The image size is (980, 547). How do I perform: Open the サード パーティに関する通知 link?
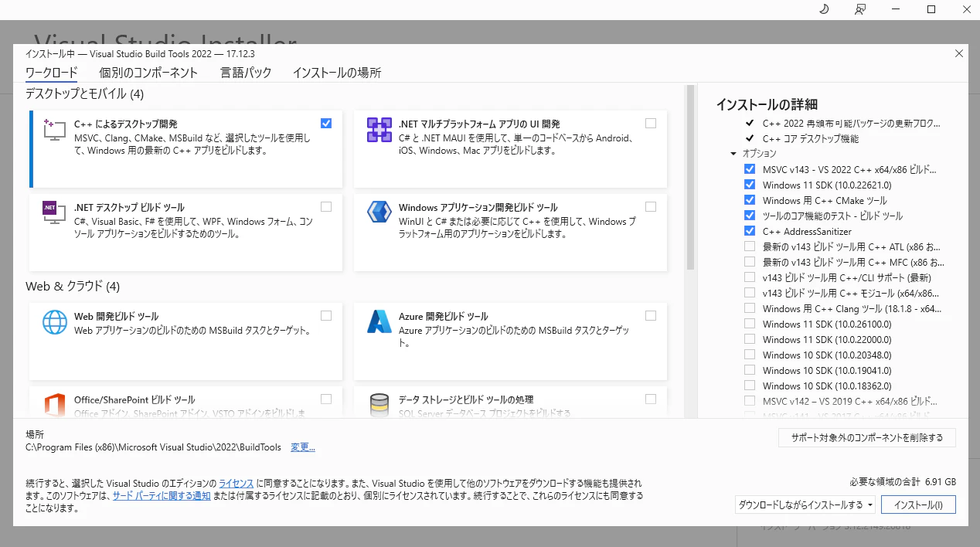[x=162, y=496]
